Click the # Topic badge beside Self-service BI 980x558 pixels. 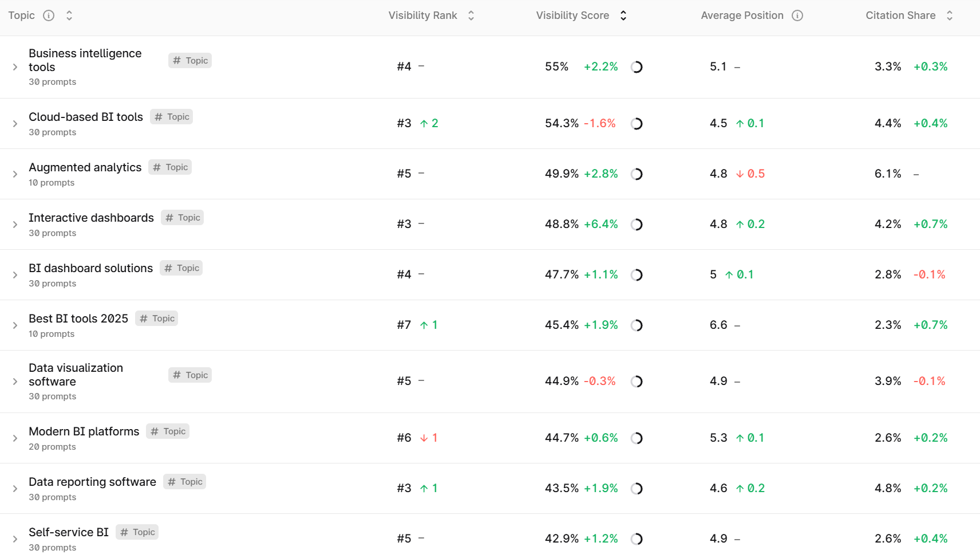137,532
